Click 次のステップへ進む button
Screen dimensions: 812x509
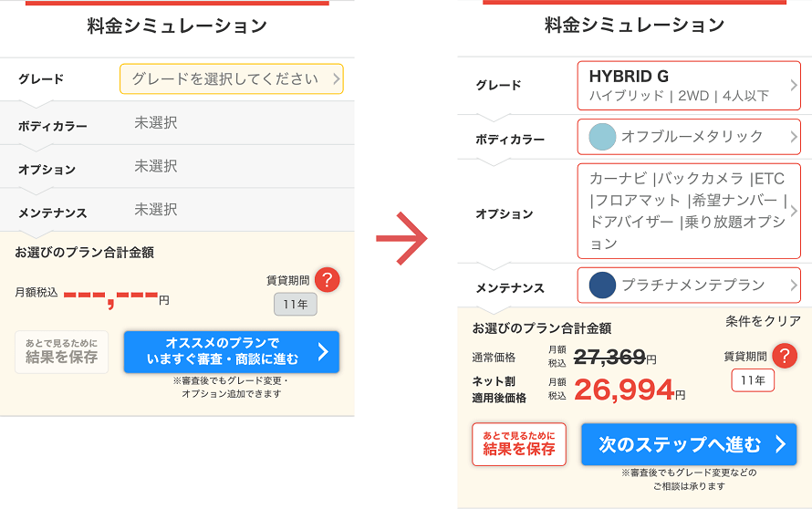point(689,444)
